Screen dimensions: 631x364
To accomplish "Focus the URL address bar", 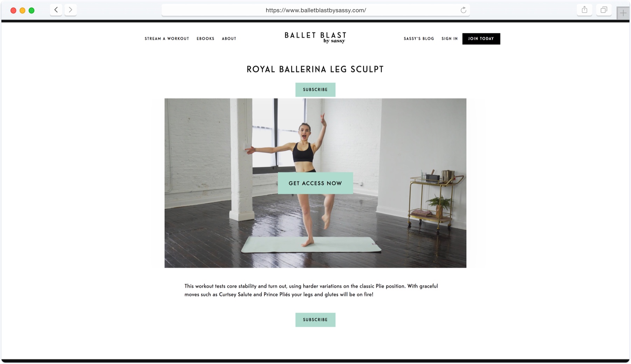I will (315, 10).
